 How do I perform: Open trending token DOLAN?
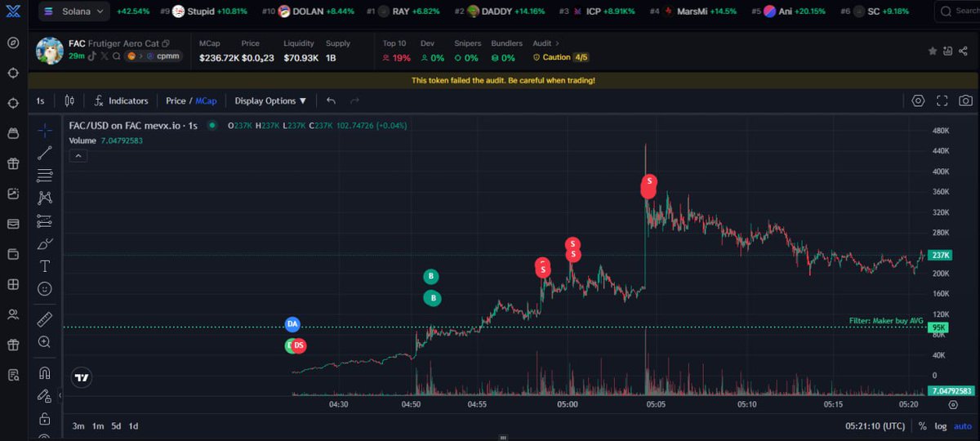[x=309, y=11]
